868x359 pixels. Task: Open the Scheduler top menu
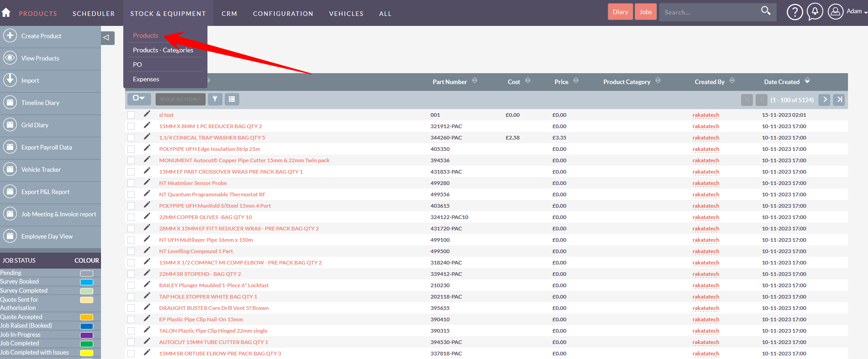[x=94, y=14]
